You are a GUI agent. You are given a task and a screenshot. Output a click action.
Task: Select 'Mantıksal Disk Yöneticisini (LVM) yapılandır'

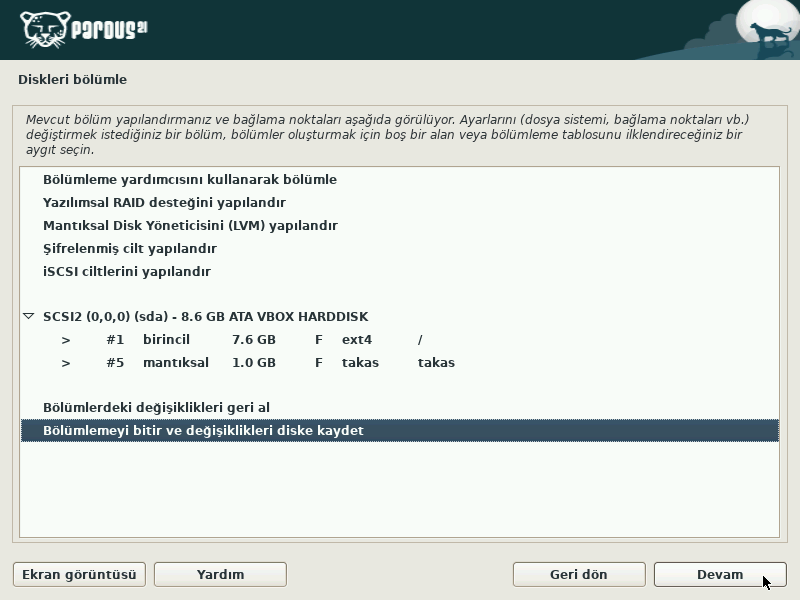(399, 226)
